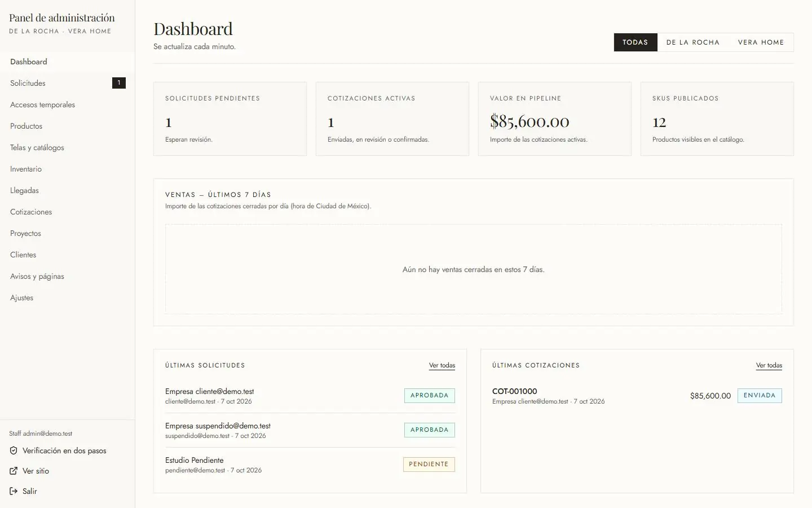The width and height of the screenshot is (812, 508).
Task: Click the logout arrow icon beside Salir
Action: [14, 491]
